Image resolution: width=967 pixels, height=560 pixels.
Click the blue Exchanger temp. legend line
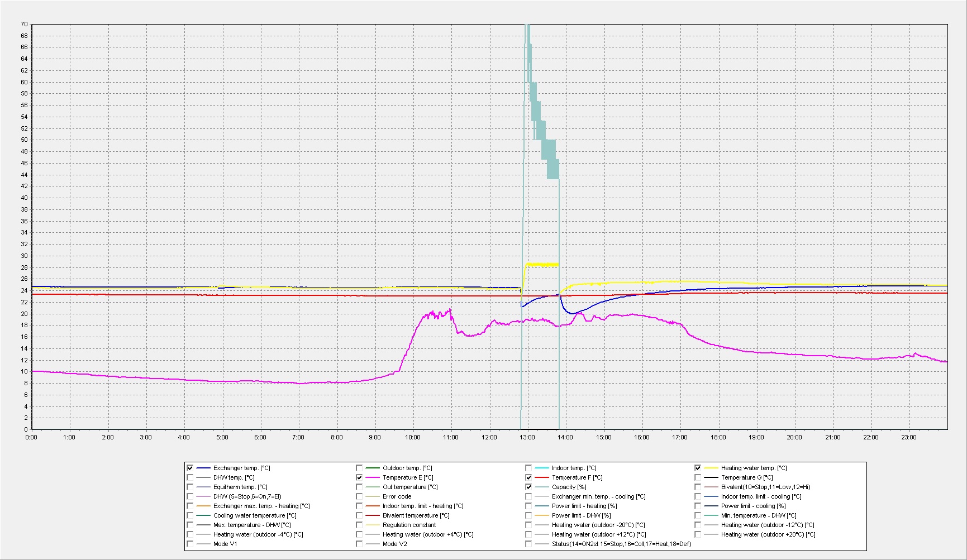(204, 468)
